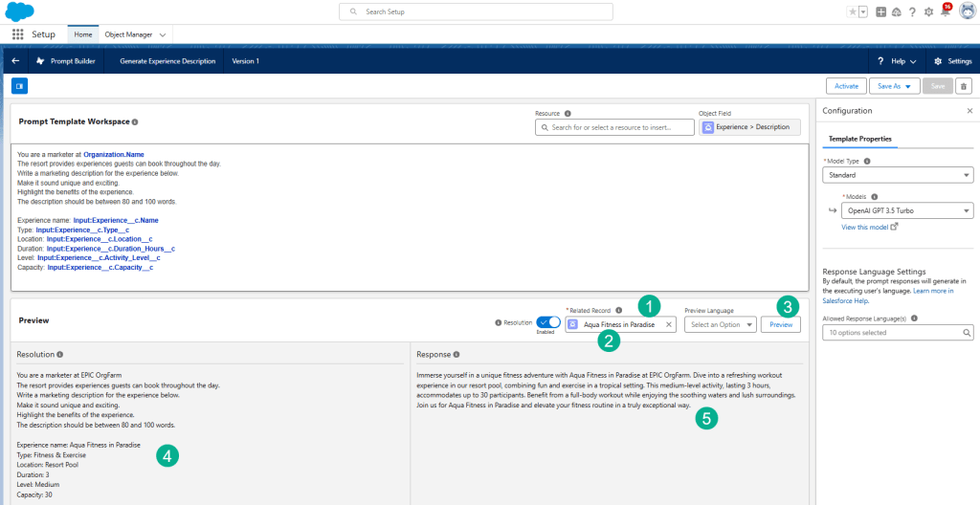Clear the Aqua Fitness in Paradise record
Image resolution: width=980 pixels, height=505 pixels.
point(669,325)
